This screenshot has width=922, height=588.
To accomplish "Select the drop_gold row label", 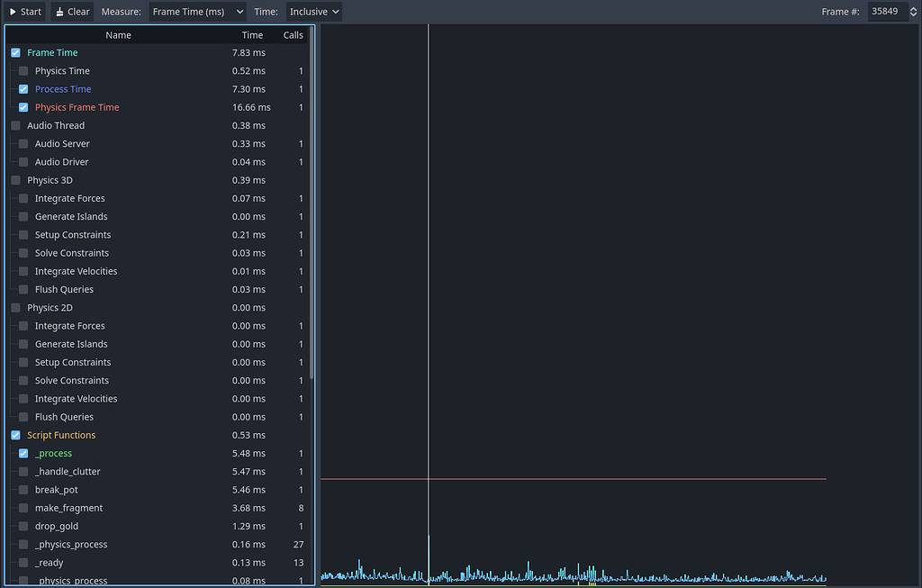I will tap(57, 527).
